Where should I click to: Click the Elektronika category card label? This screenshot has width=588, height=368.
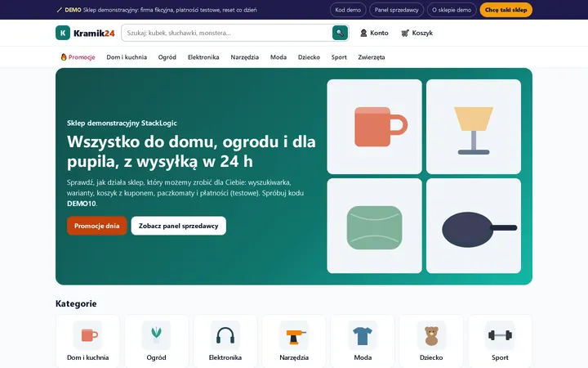(225, 357)
